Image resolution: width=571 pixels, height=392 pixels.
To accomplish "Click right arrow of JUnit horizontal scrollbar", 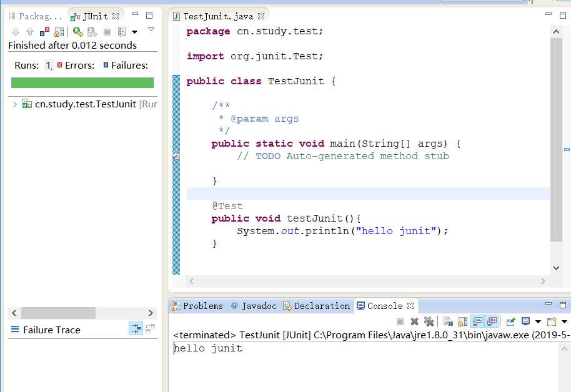I will pos(151,313).
